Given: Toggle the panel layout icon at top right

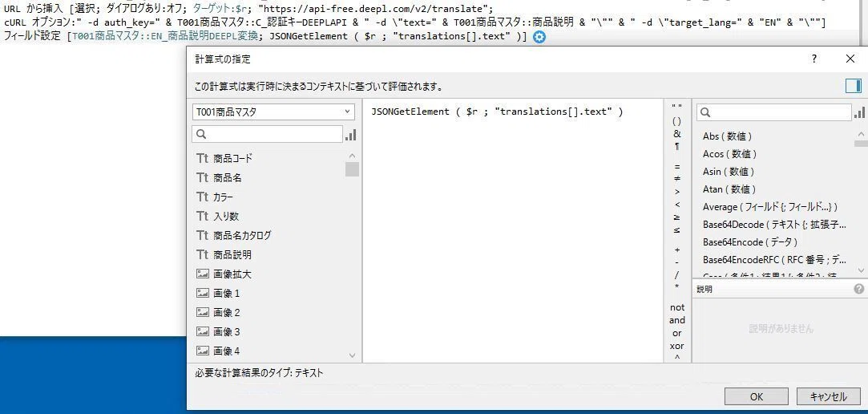Looking at the screenshot, I should [853, 86].
